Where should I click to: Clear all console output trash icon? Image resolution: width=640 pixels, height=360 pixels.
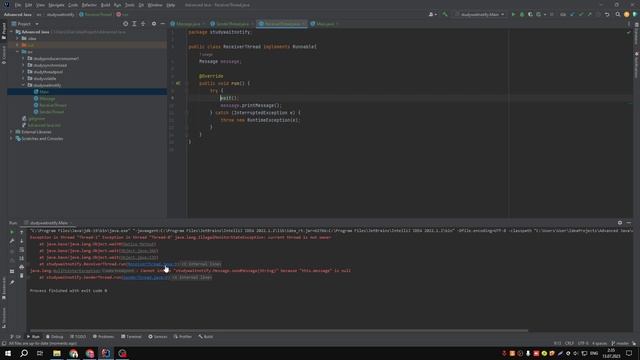(22, 276)
